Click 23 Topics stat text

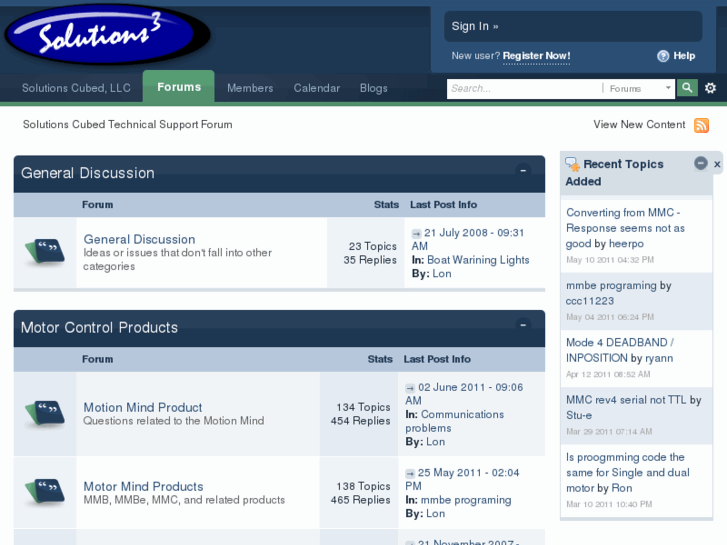pyautogui.click(x=373, y=246)
